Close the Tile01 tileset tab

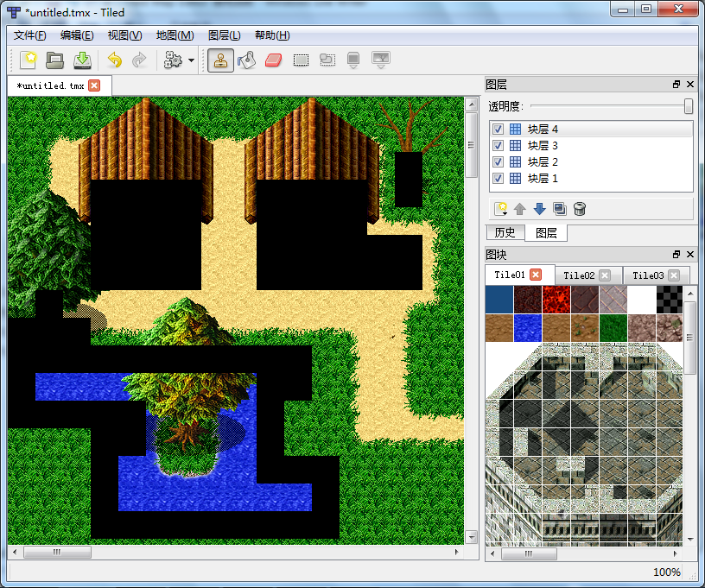coord(536,275)
